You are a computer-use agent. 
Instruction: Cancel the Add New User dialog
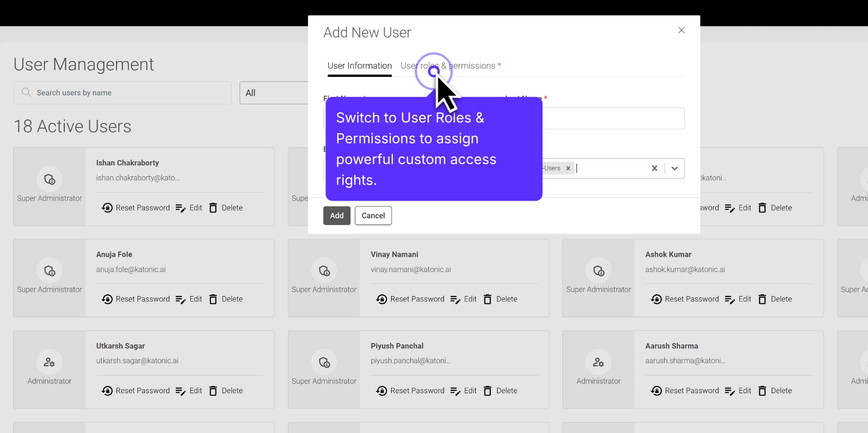373,216
